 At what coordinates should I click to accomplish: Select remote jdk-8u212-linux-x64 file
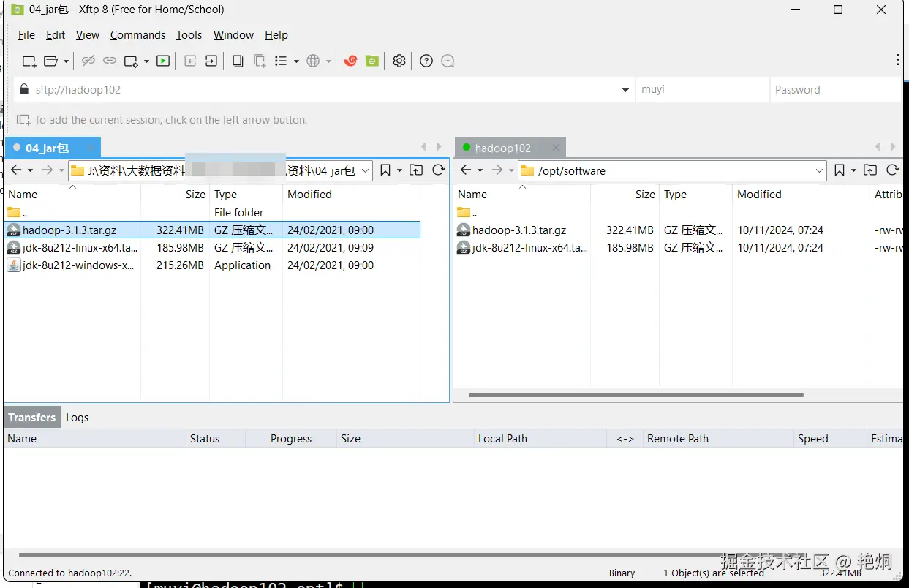click(678, 248)
